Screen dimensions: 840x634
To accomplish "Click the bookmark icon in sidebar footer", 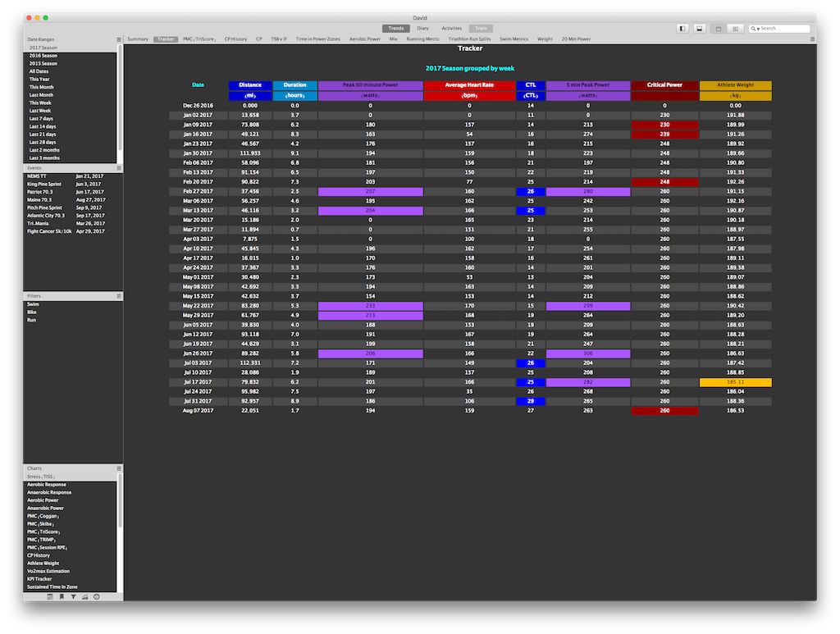I will point(62,596).
